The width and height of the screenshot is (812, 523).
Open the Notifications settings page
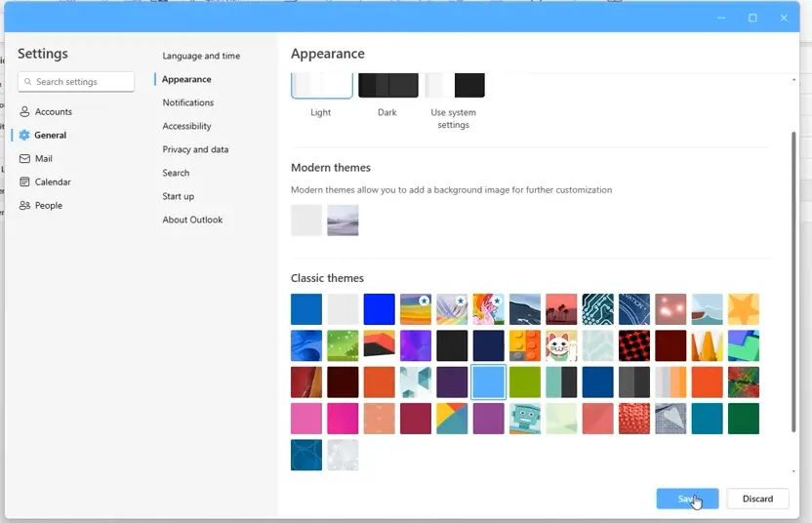point(188,102)
